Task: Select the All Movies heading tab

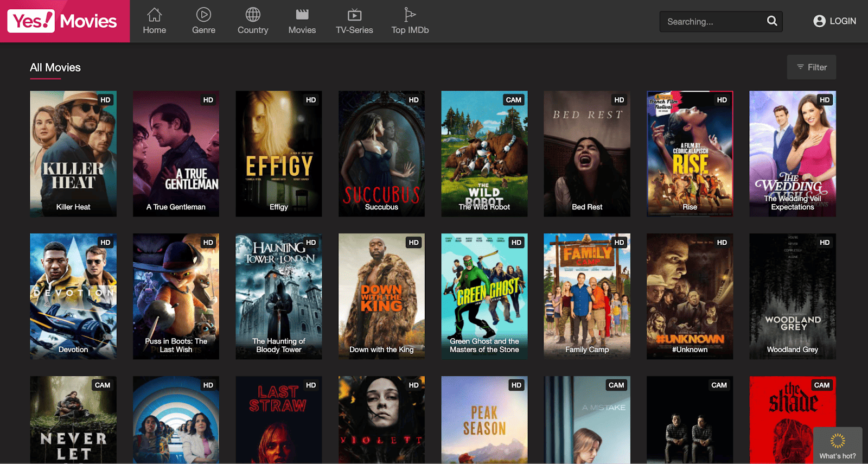Action: [x=55, y=68]
